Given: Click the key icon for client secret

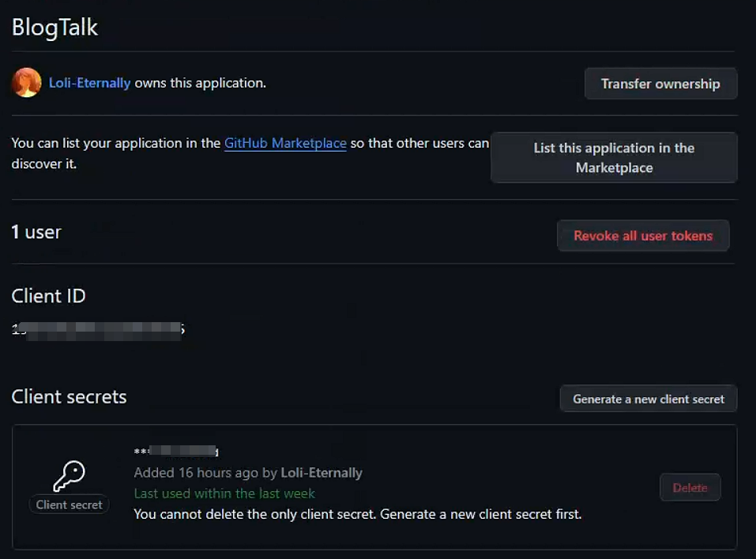Looking at the screenshot, I should pyautogui.click(x=69, y=476).
